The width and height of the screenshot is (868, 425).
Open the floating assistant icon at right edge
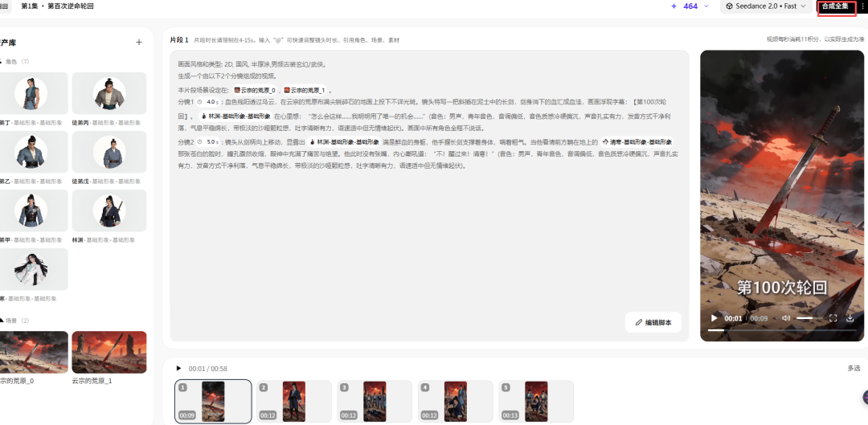[x=865, y=398]
